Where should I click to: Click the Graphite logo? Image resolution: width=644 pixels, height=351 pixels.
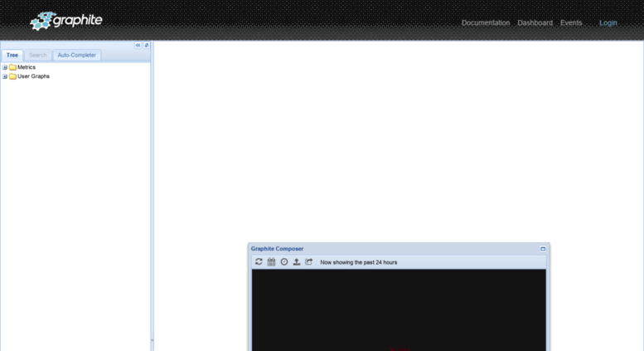(x=66, y=21)
